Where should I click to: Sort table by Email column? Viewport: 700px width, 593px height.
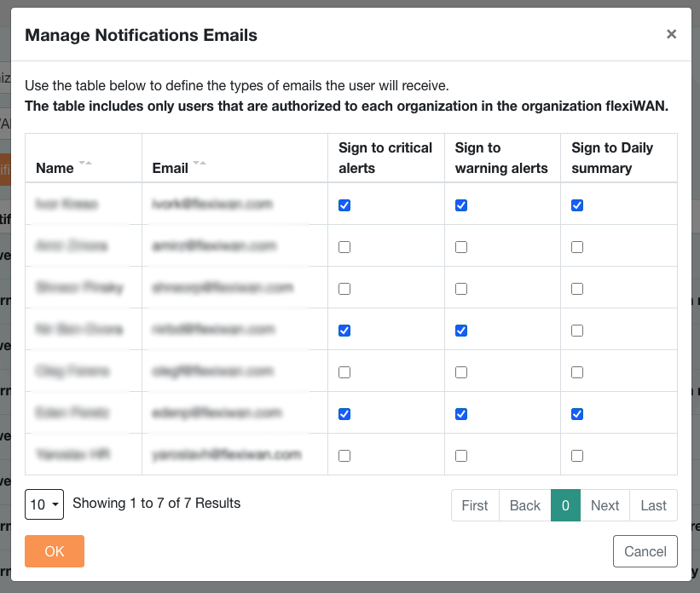[x=200, y=163]
